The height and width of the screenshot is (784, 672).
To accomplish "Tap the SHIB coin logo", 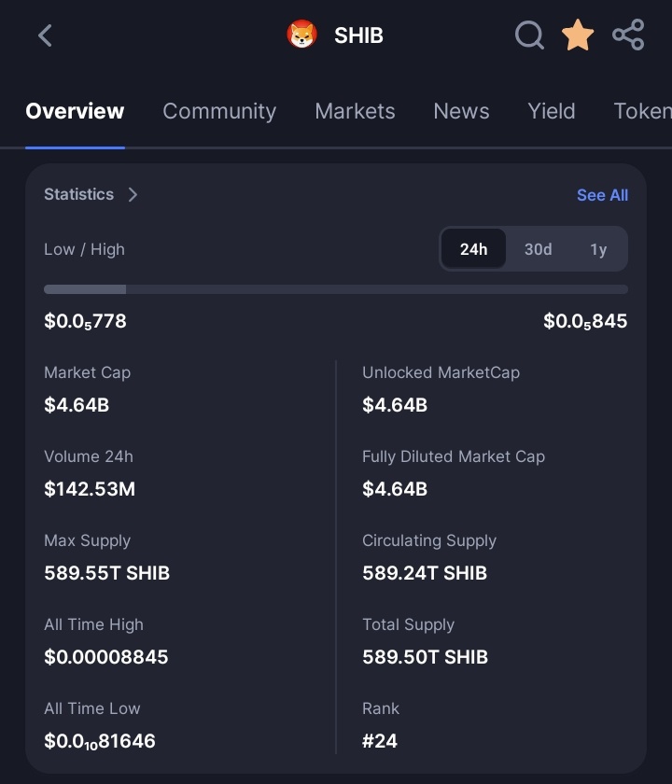I will (x=301, y=35).
